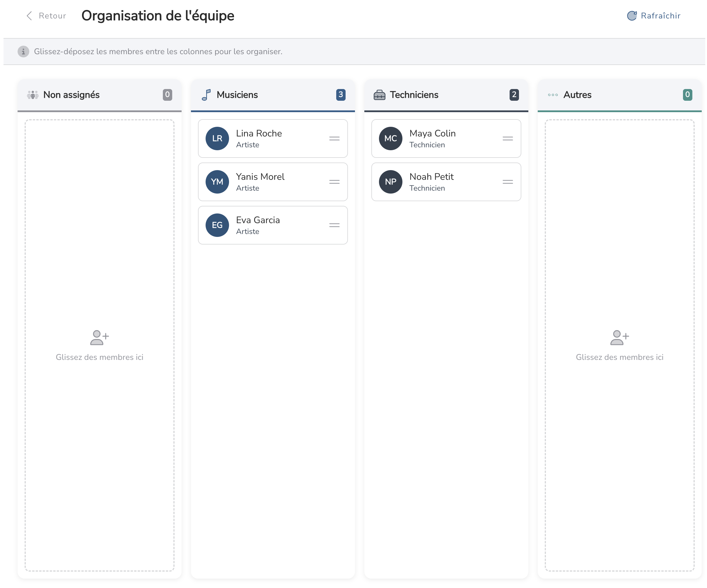Grab the drag handle on Noah Petit card
The height and width of the screenshot is (588, 707).
click(x=508, y=182)
